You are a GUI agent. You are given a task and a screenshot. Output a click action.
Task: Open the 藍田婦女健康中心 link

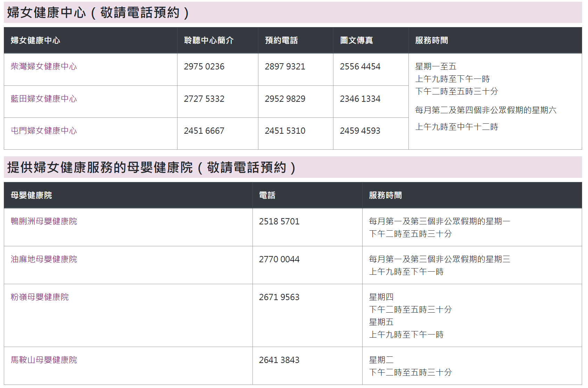(44, 99)
